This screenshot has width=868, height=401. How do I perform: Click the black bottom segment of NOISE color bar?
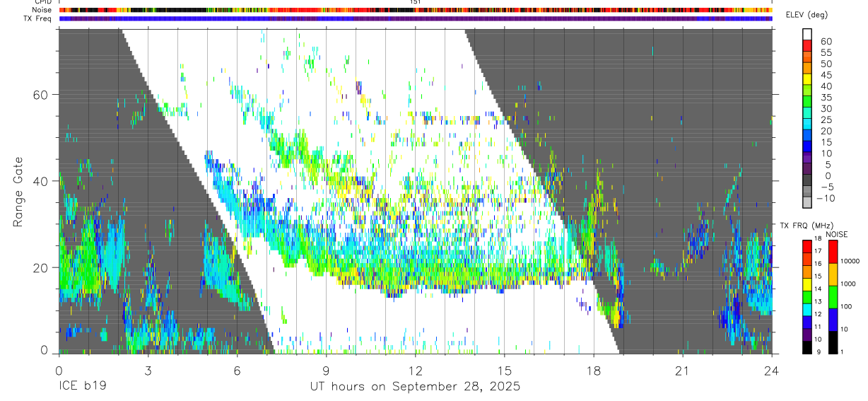tap(833, 342)
